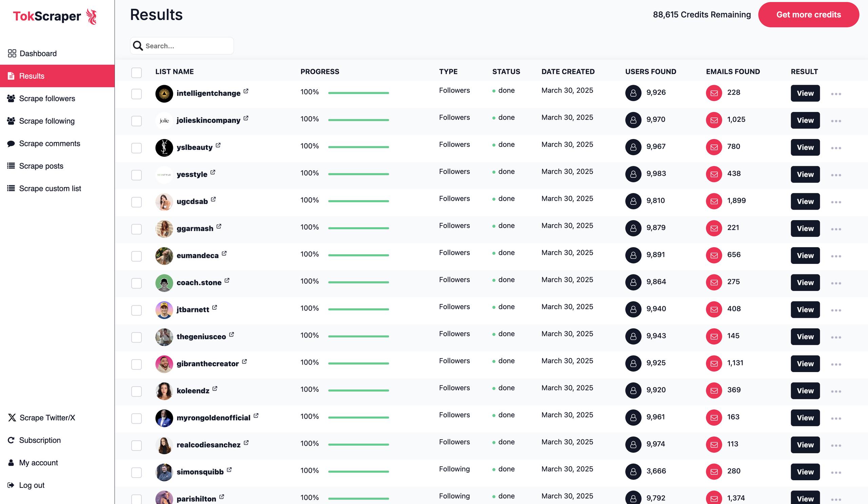868x504 pixels.
Task: Open external link icon beside coach.stone
Action: pos(227,280)
